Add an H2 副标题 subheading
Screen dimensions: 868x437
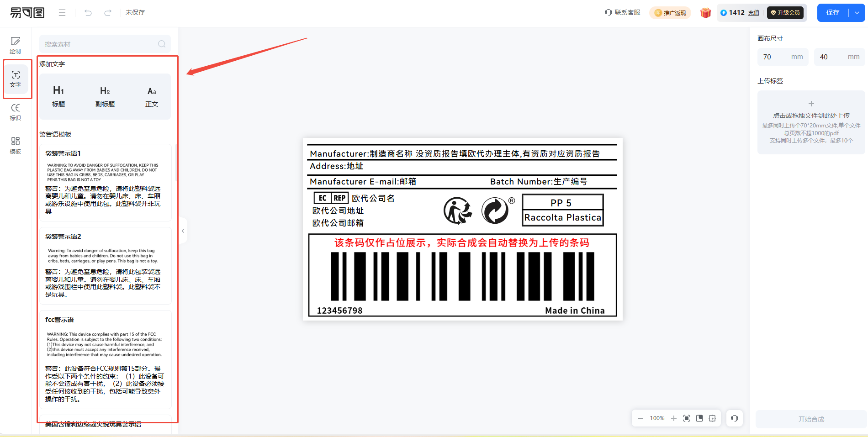(105, 96)
